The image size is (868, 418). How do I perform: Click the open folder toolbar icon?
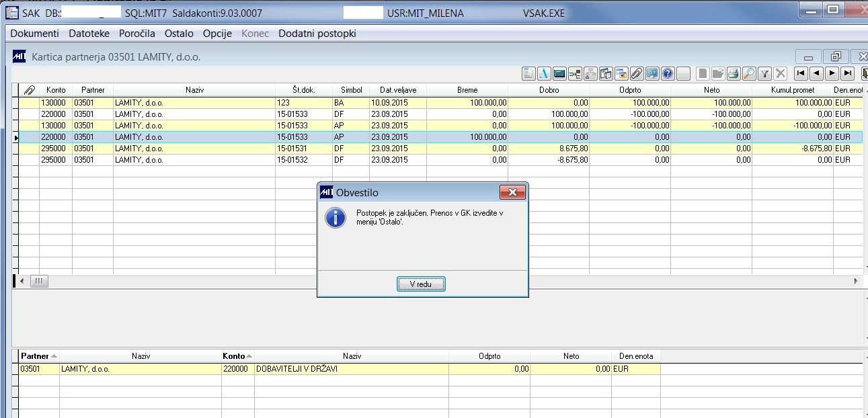[718, 73]
